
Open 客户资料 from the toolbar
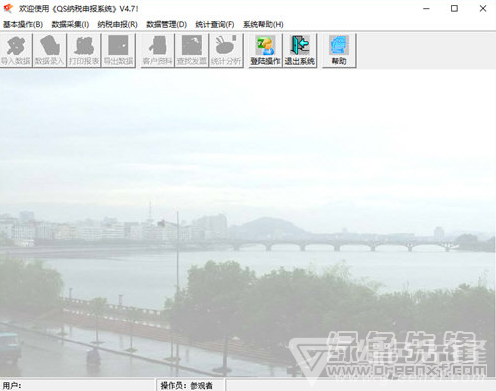pos(157,51)
